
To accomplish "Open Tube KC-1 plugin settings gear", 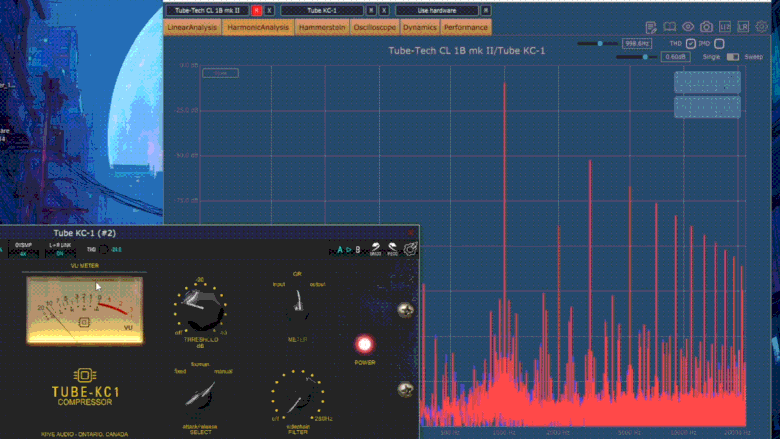I will [410, 249].
